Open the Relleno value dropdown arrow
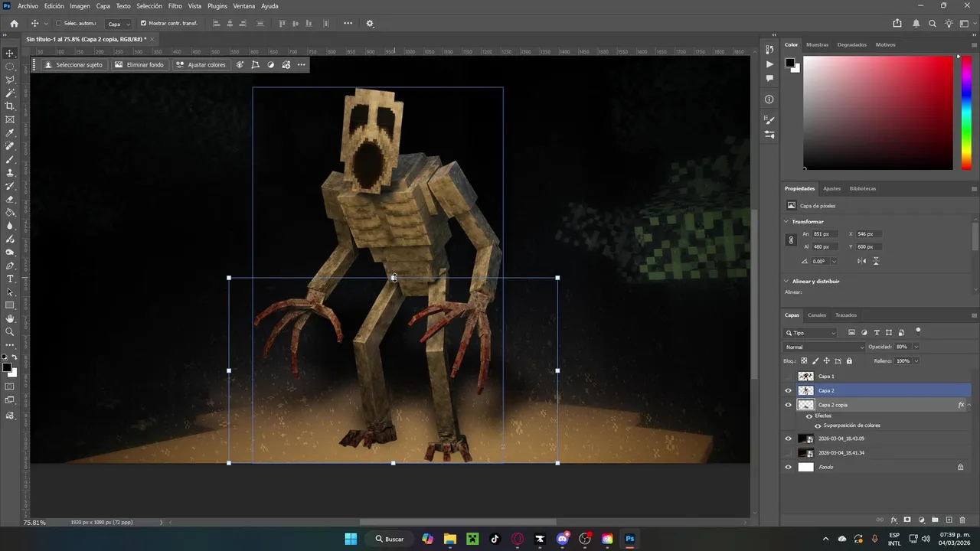The image size is (980, 551). (916, 361)
